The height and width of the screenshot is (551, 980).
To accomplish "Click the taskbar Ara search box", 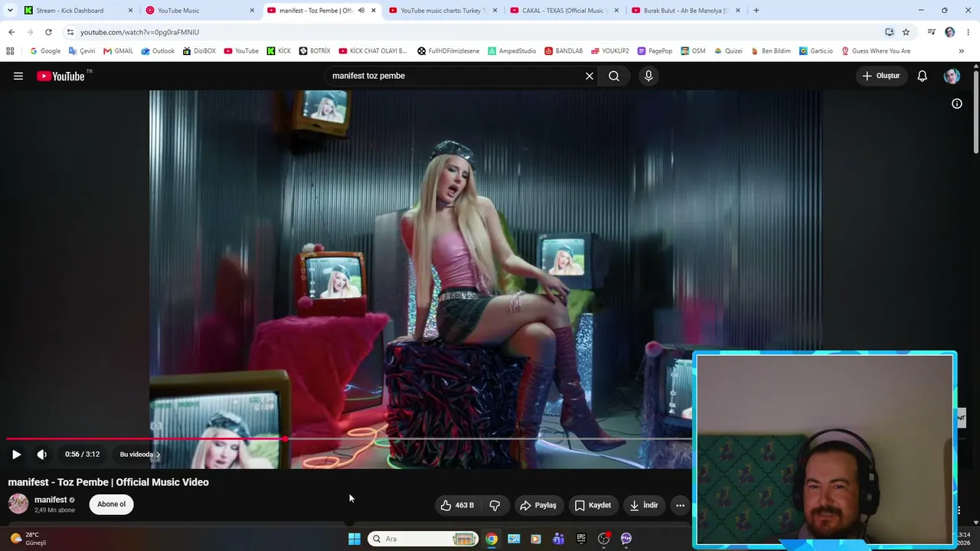I will (423, 539).
